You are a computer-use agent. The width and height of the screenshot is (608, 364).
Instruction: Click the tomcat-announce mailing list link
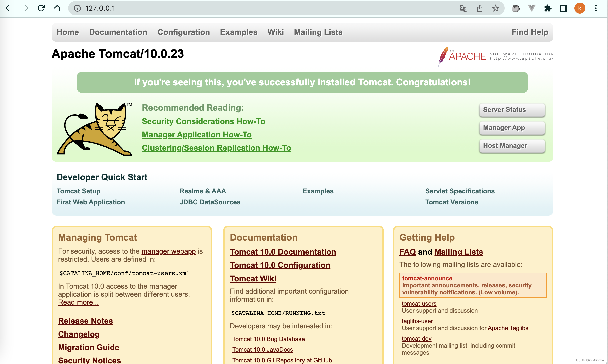coord(427,278)
